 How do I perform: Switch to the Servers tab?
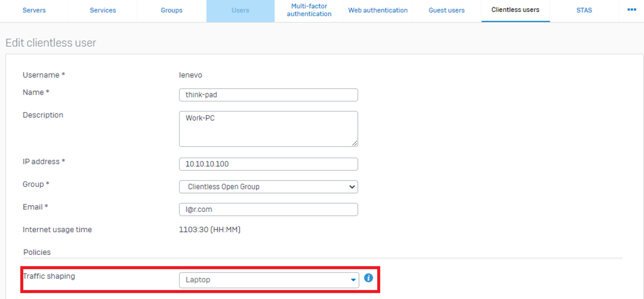click(34, 10)
